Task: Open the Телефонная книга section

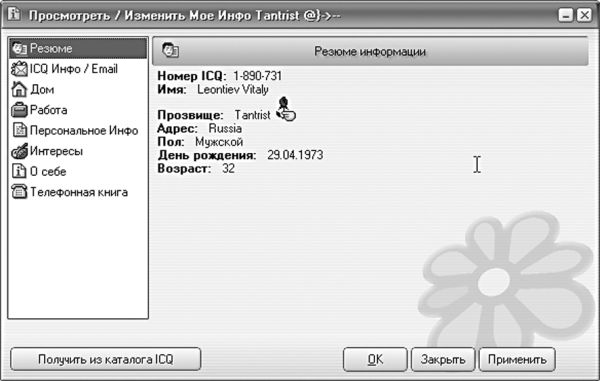Action: pyautogui.click(x=78, y=192)
